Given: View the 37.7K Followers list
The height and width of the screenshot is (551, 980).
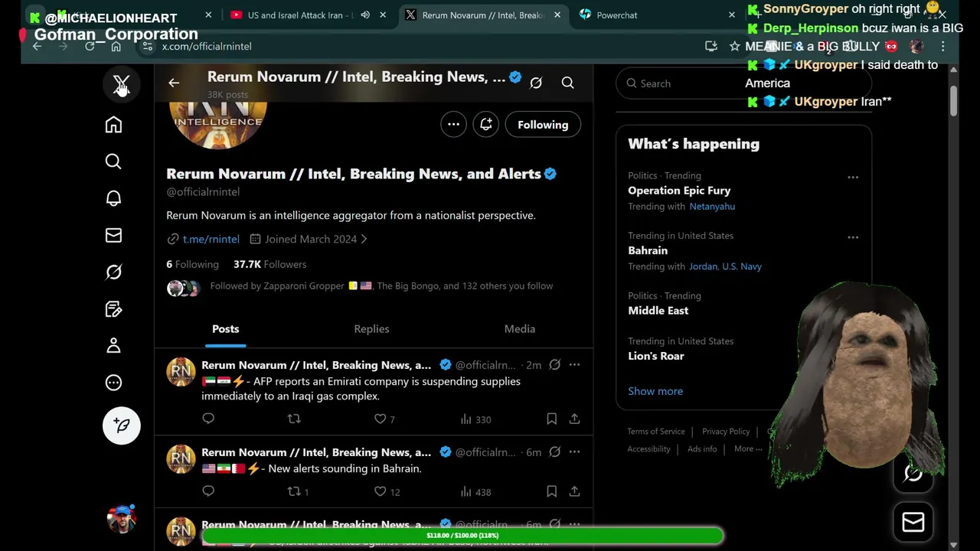Looking at the screenshot, I should (x=269, y=264).
